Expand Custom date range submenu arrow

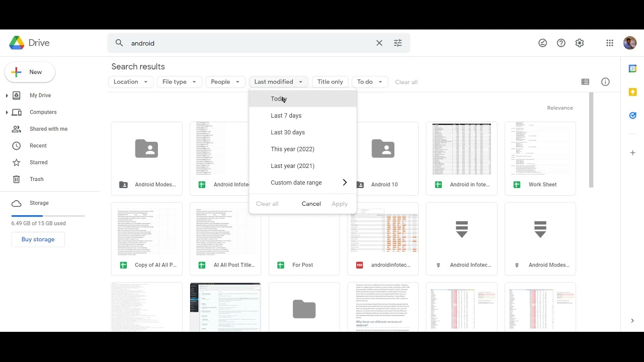coord(345,183)
